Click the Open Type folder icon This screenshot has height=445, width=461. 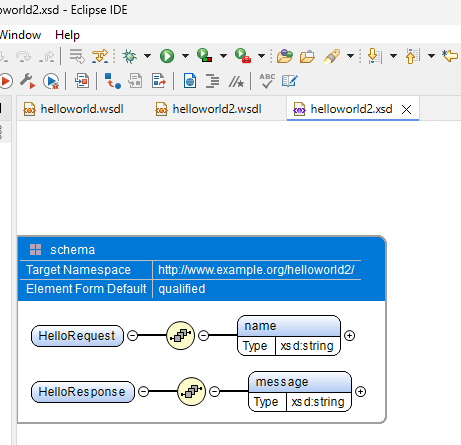(x=285, y=56)
